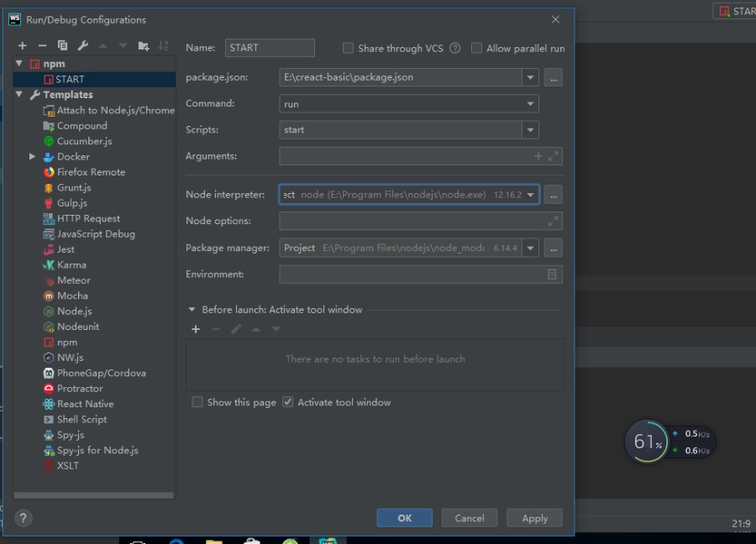Add a new run configuration
Image resolution: width=756 pixels, height=544 pixels.
[21, 45]
